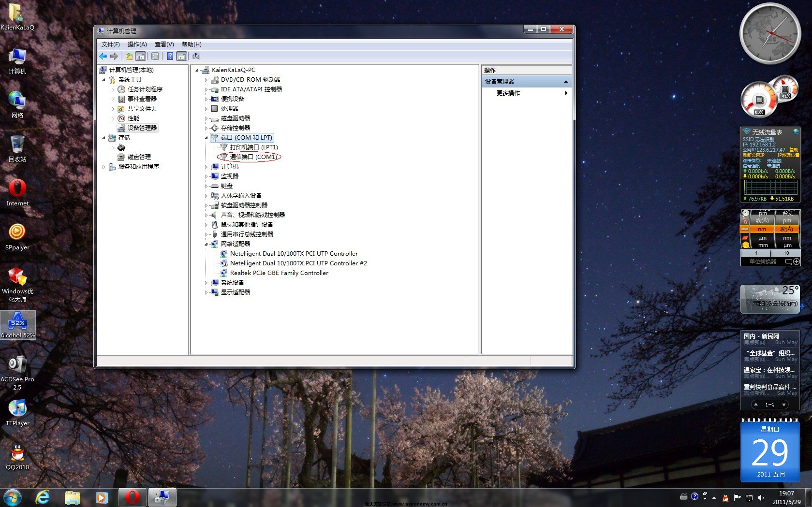Open the Alcohol 52% desktop icon
The width and height of the screenshot is (812, 507).
(18, 324)
